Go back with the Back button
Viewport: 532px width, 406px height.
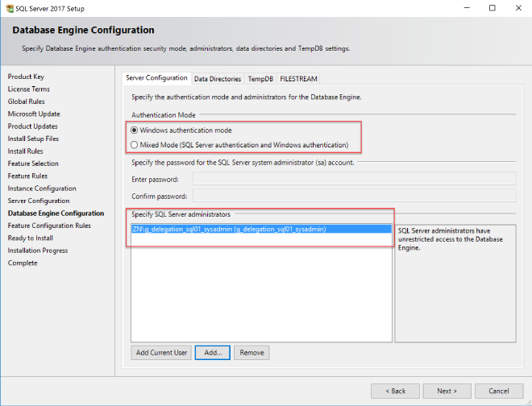point(395,391)
